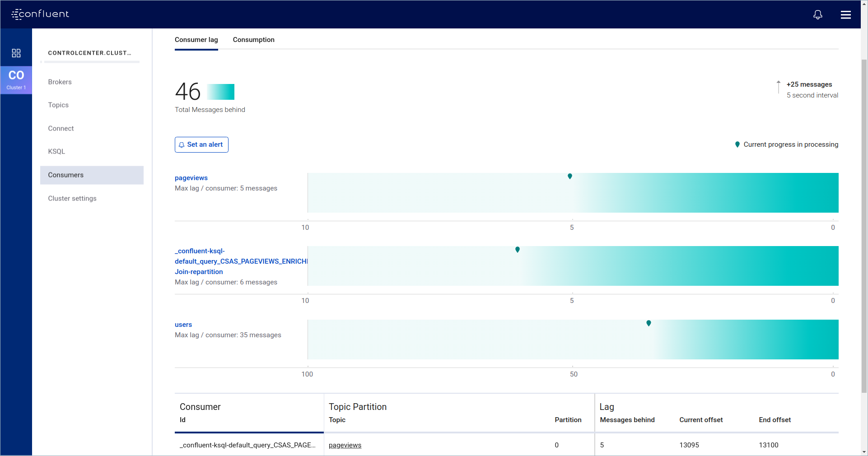Open the clusters overview grid icon

16,53
